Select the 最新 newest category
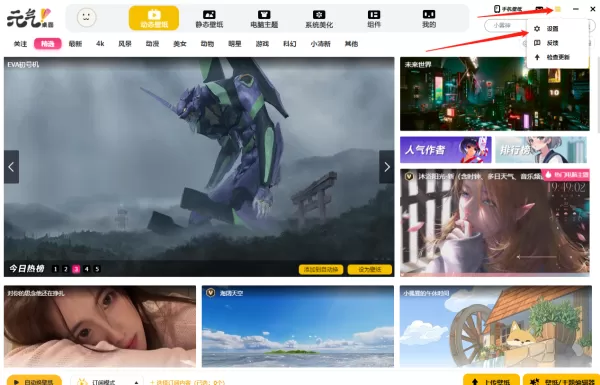600x385 pixels. pyautogui.click(x=75, y=44)
